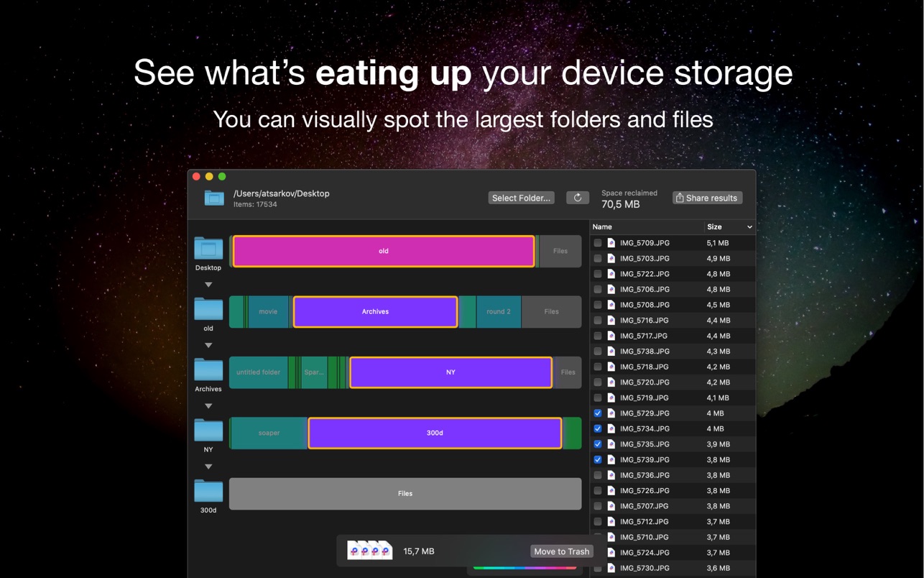Click the /Users/atsarkov/Desktop path text

click(282, 193)
